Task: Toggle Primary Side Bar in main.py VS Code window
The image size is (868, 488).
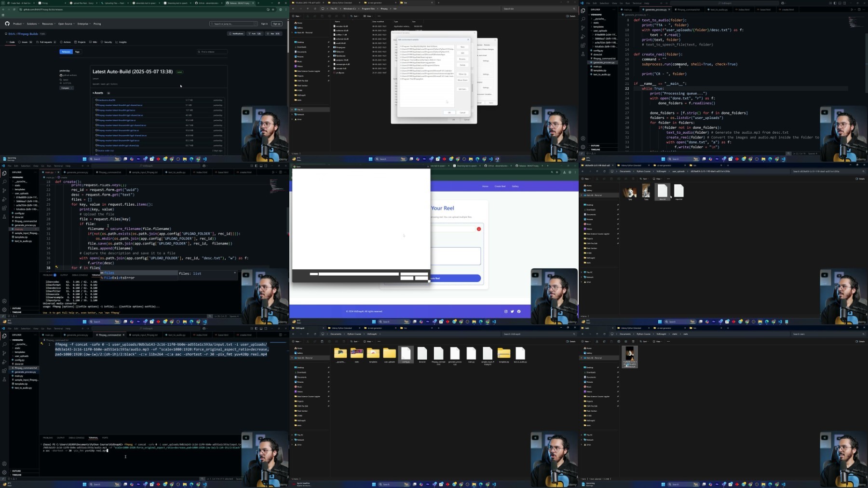Action: coord(257,166)
